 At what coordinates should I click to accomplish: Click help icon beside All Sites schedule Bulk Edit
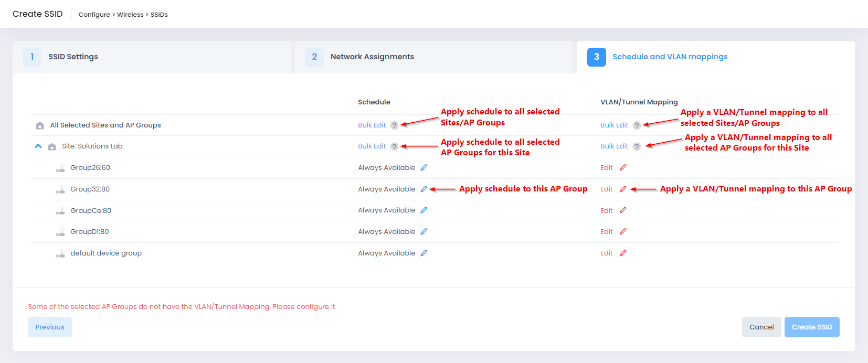(x=394, y=125)
